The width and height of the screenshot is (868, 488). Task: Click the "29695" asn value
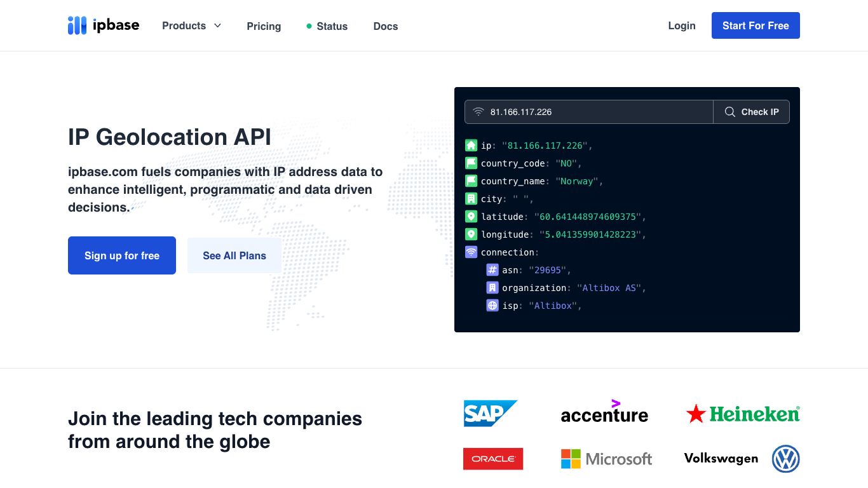(x=547, y=270)
